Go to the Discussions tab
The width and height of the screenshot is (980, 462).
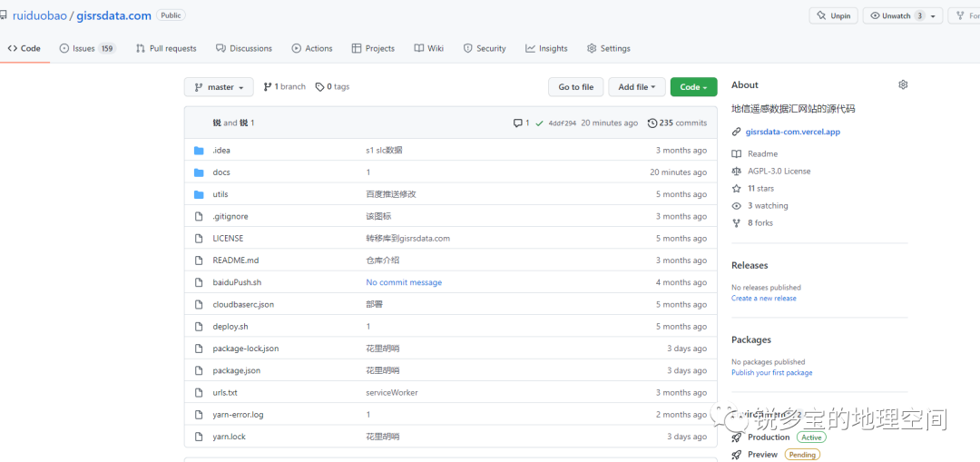coord(244,48)
